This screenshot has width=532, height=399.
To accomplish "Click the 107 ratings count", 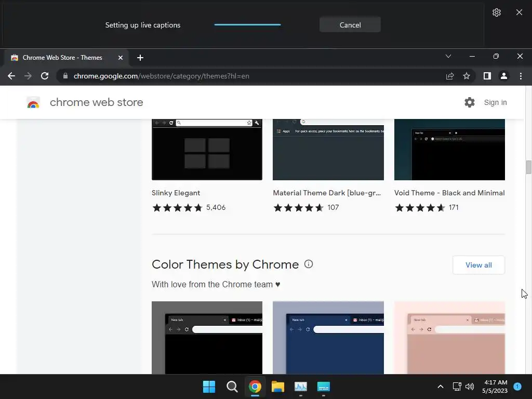I will click(x=333, y=207).
